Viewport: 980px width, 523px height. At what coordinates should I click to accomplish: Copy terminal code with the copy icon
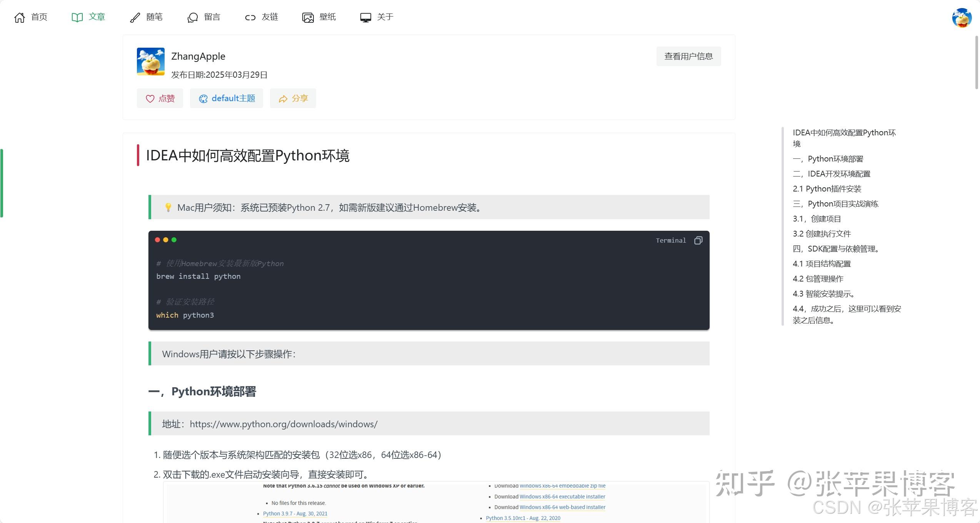tap(698, 240)
